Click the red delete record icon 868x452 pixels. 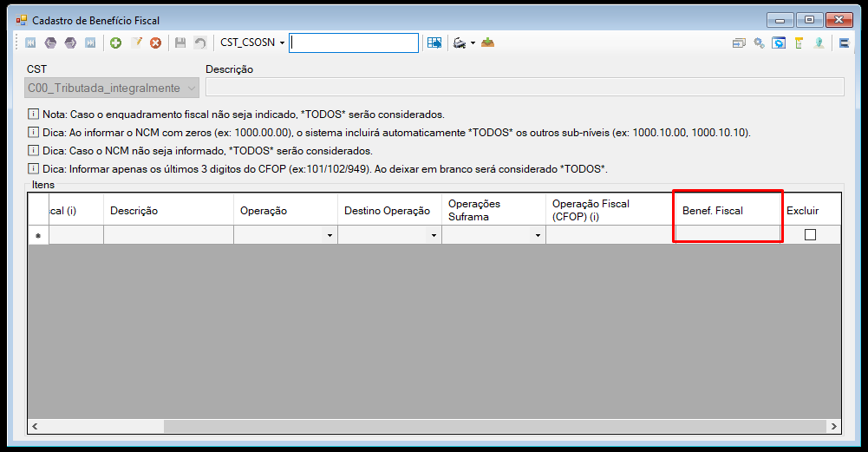tap(155, 43)
